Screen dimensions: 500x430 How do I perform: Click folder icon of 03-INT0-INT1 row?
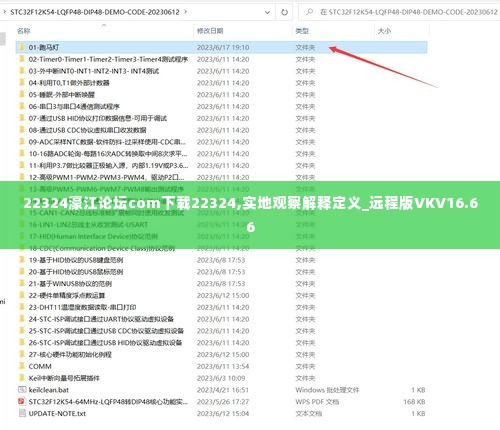(x=22, y=71)
